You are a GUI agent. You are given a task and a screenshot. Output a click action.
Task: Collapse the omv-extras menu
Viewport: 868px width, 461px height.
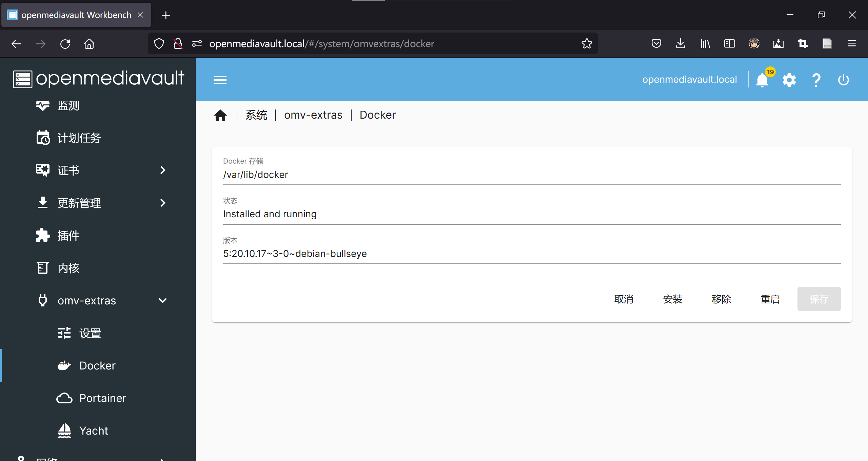pyautogui.click(x=163, y=300)
